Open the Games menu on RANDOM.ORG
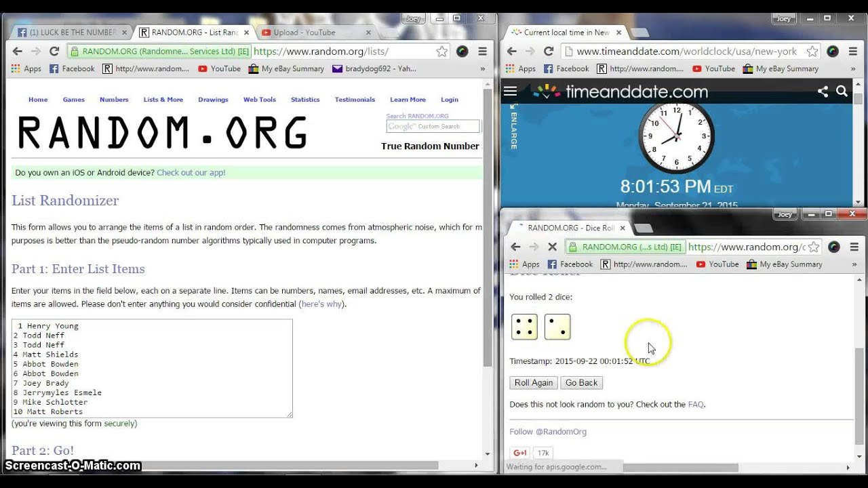Screen dimensions: 868x488 pos(74,100)
